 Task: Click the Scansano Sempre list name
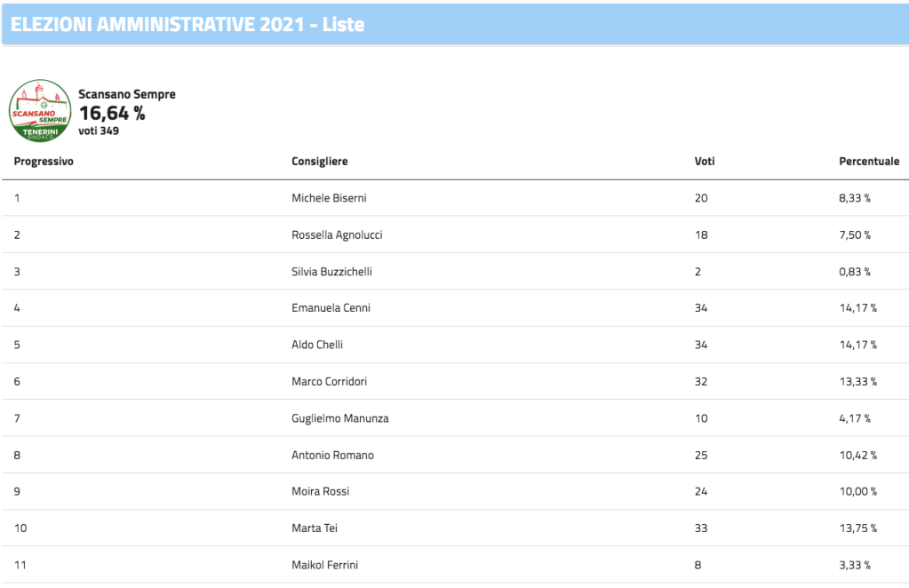click(127, 94)
